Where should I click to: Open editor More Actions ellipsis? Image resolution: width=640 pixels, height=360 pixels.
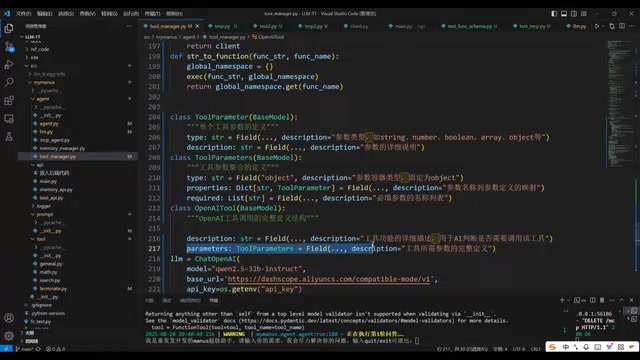631,26
